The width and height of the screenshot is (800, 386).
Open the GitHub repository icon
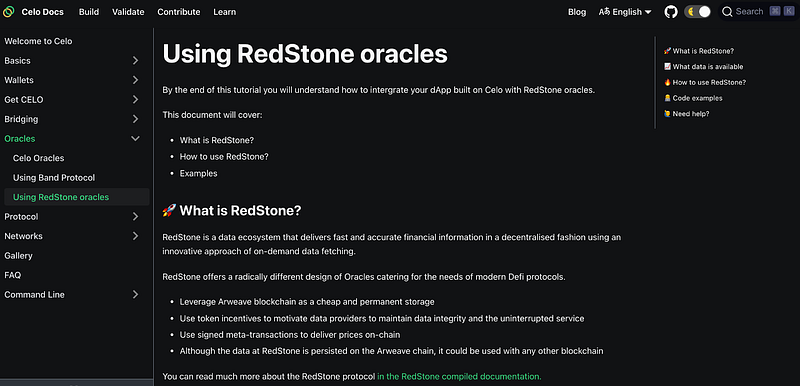pyautogui.click(x=671, y=12)
